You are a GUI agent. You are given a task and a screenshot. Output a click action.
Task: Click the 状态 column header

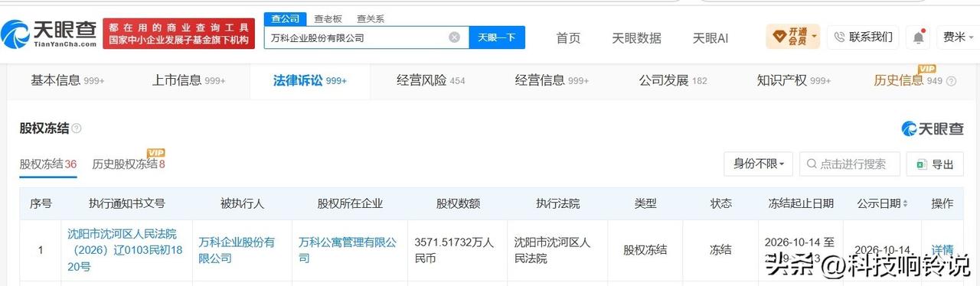click(721, 204)
